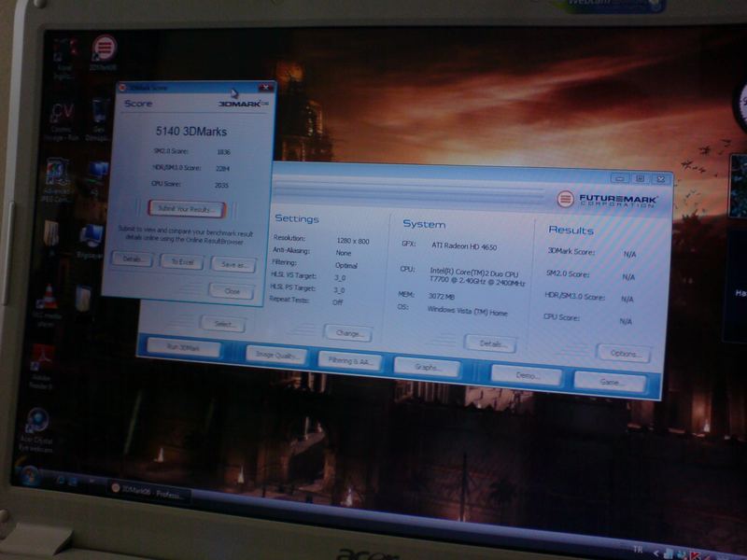Click 3DMark06 Professional taskbar button
Screen dimensions: 747x560
[149, 492]
